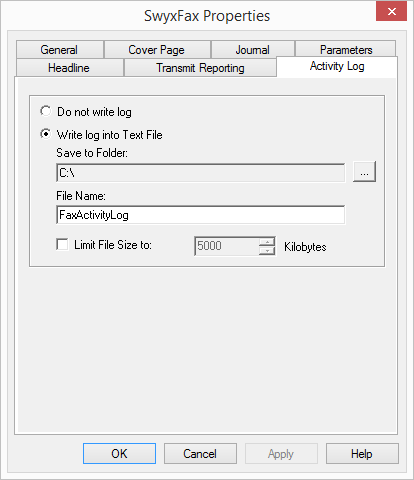The image size is (414, 480).
Task: Click the Save to Folder path field
Action: tap(201, 173)
